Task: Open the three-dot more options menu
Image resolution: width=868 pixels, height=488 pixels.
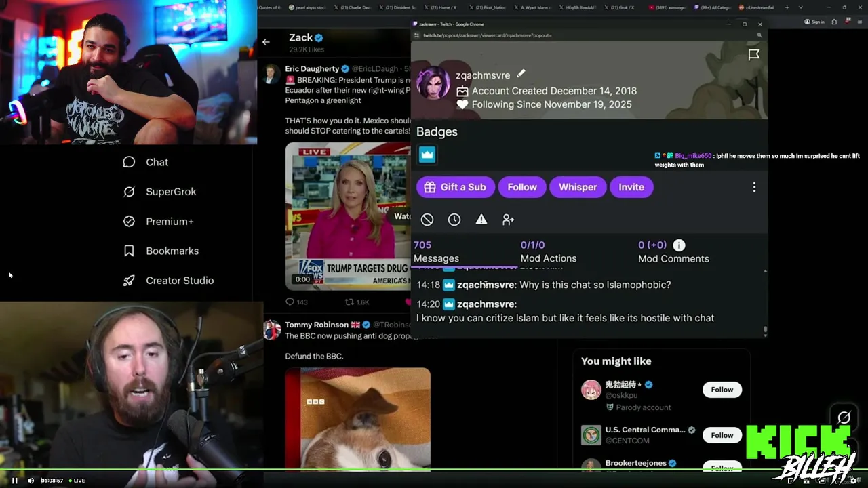Action: click(754, 187)
